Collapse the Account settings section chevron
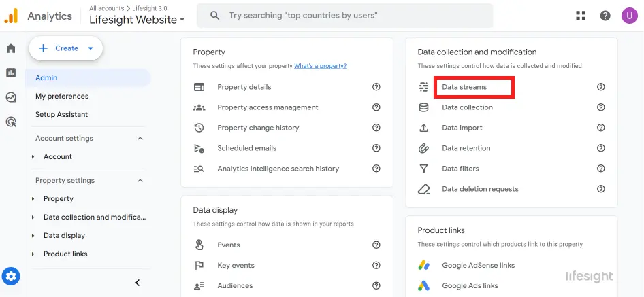This screenshot has width=644, height=297. click(x=140, y=138)
